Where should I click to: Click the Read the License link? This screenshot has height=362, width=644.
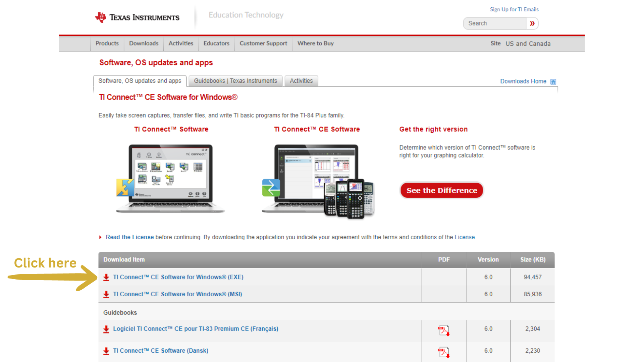(x=129, y=237)
